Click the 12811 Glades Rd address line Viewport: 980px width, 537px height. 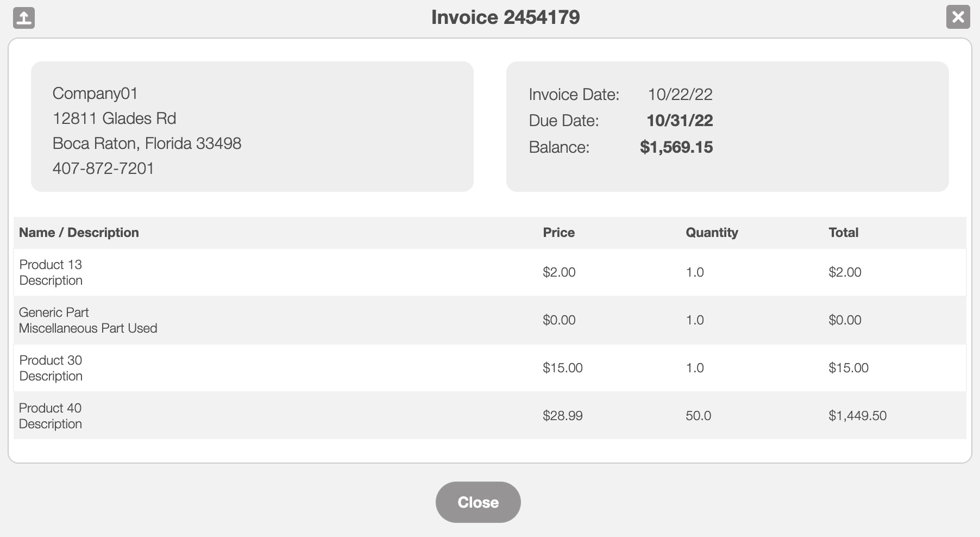tap(114, 118)
